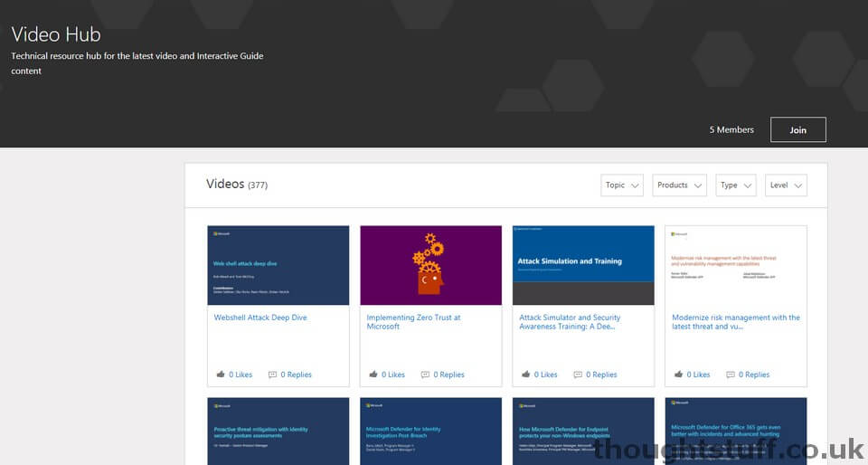
Task: Click reply icon on Implementing Zero Trust card
Action: (425, 375)
